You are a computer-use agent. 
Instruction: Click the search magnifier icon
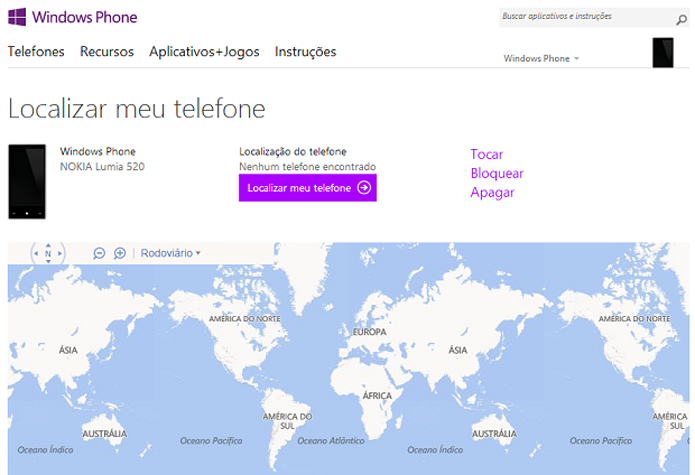[681, 19]
